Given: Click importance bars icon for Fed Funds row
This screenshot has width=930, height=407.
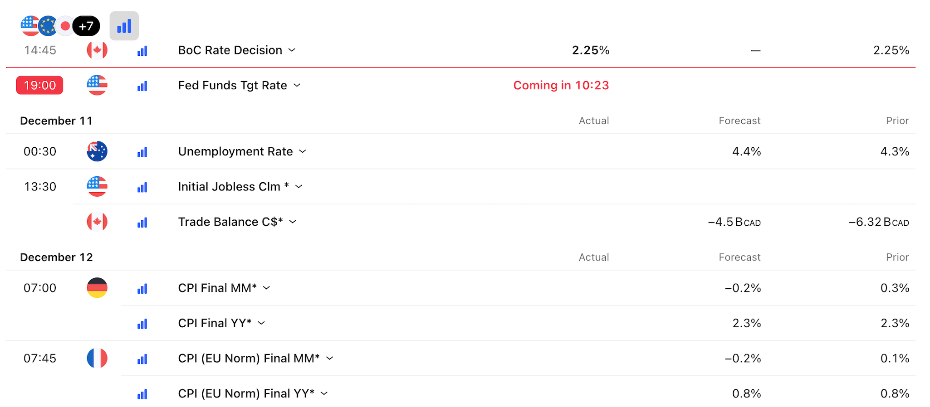Looking at the screenshot, I should (x=142, y=86).
